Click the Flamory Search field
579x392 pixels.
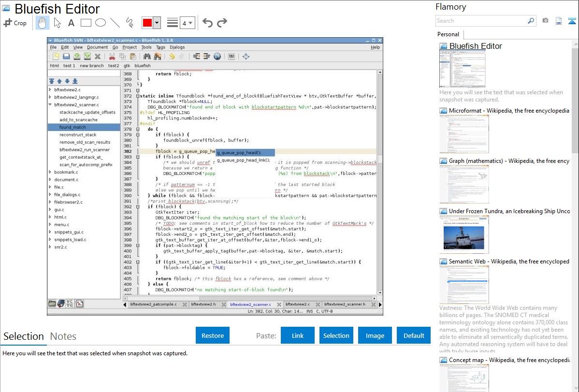tap(481, 21)
